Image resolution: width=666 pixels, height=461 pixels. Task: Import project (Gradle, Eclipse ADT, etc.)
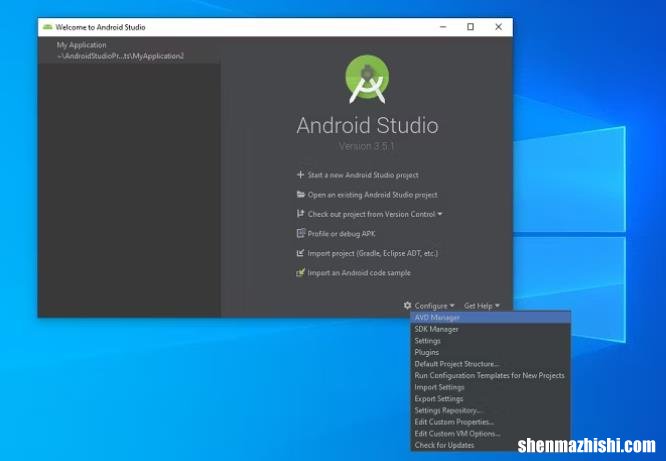tap(373, 253)
